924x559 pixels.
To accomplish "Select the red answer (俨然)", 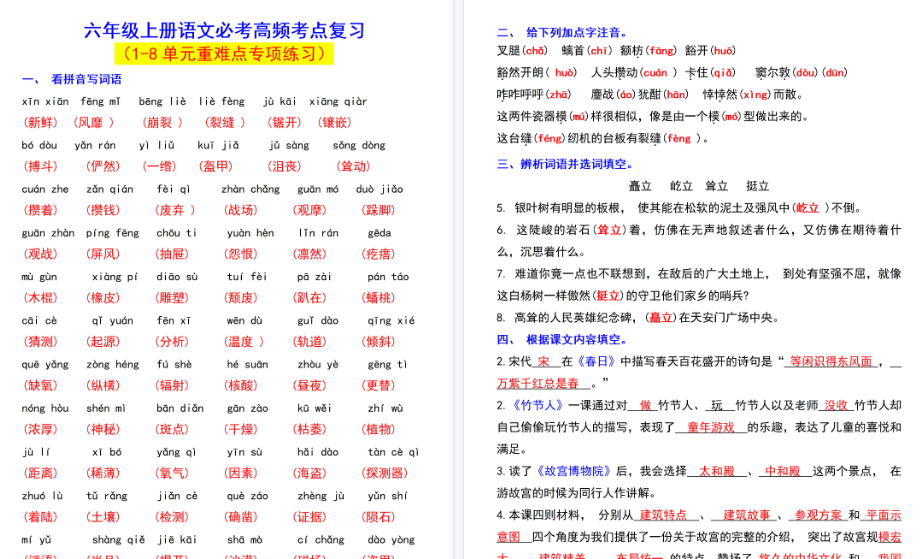I will click(x=103, y=166).
